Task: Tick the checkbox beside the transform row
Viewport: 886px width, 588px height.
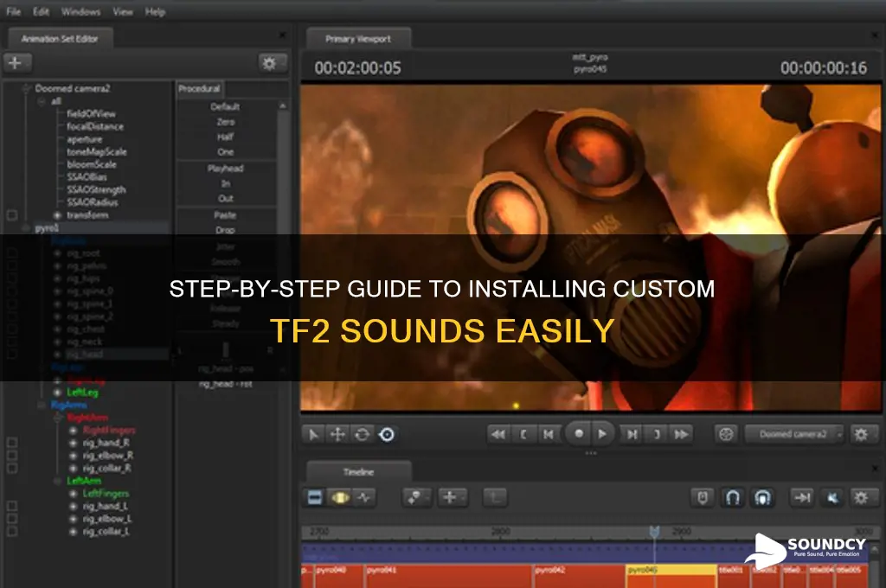Action: (x=12, y=215)
